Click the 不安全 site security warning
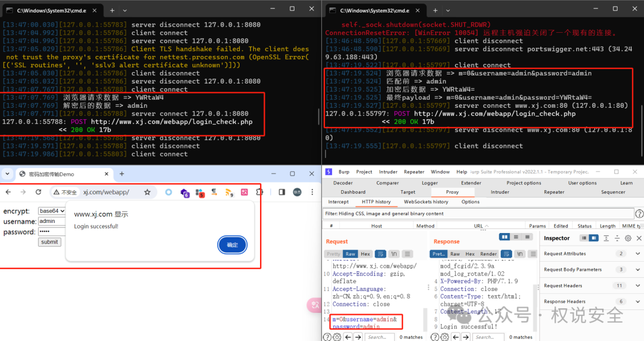The image size is (644, 341). pyautogui.click(x=66, y=193)
